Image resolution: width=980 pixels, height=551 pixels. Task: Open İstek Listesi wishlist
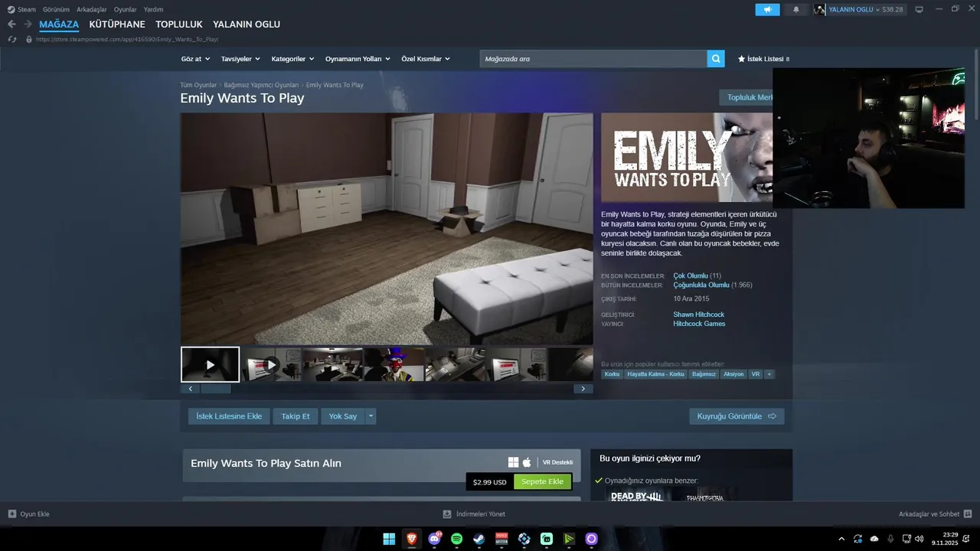(763, 59)
